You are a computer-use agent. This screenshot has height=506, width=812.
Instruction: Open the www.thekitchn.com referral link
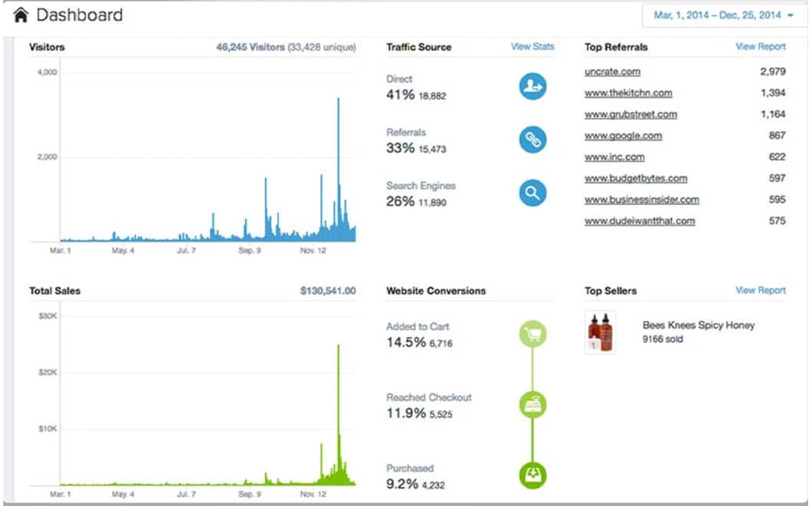point(628,93)
